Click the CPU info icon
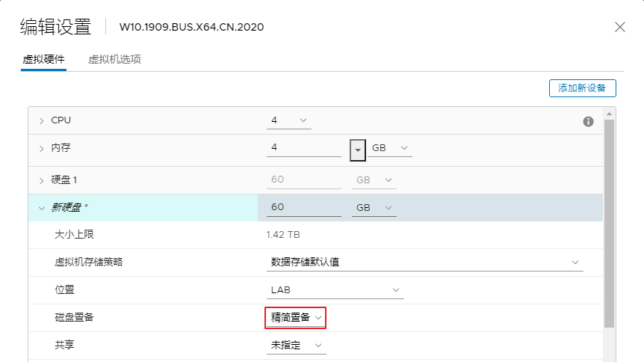 click(x=588, y=121)
